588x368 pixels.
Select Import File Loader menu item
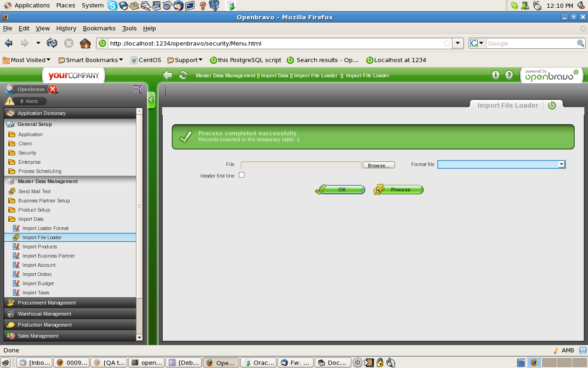point(70,237)
